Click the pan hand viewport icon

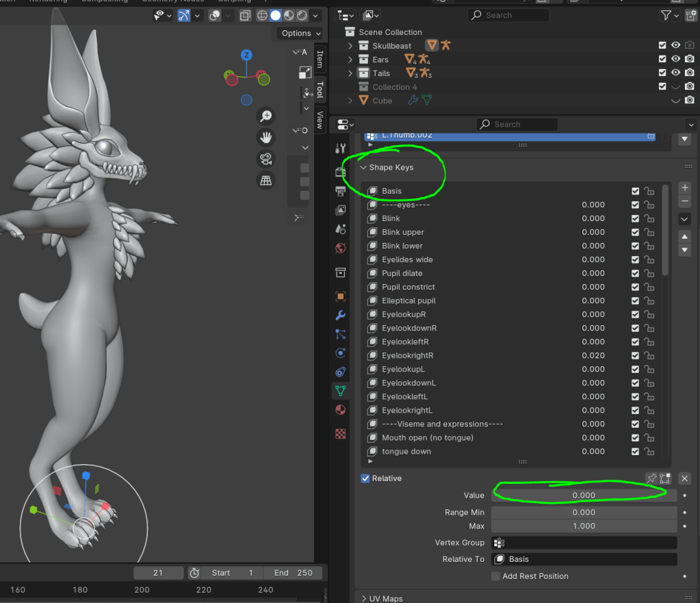click(265, 138)
